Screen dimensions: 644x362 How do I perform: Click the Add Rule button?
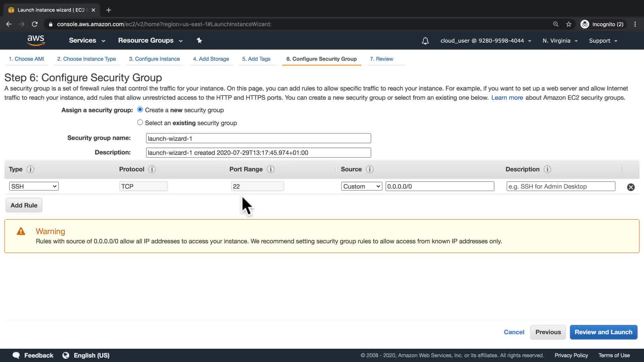tap(24, 205)
